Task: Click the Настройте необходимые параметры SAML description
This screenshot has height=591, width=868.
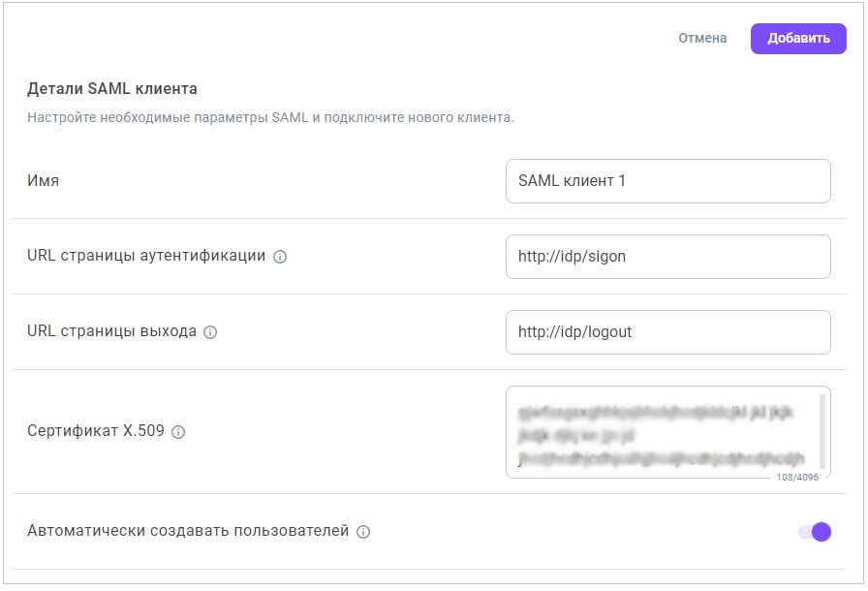Action: tap(270, 117)
